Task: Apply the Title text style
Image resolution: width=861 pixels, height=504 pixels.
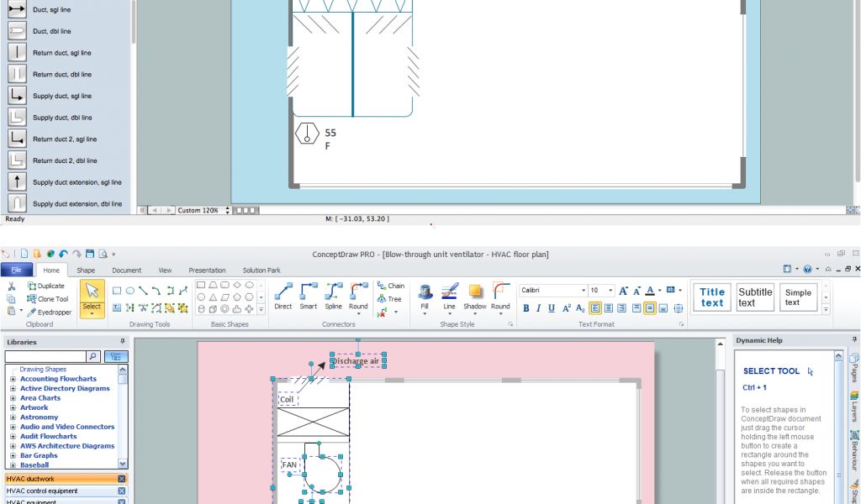Action: (x=711, y=297)
